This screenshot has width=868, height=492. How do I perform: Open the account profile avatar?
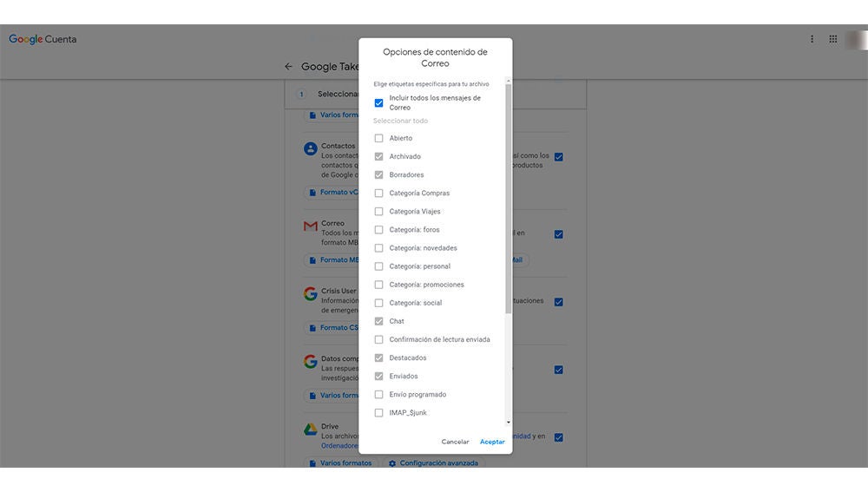tap(858, 40)
